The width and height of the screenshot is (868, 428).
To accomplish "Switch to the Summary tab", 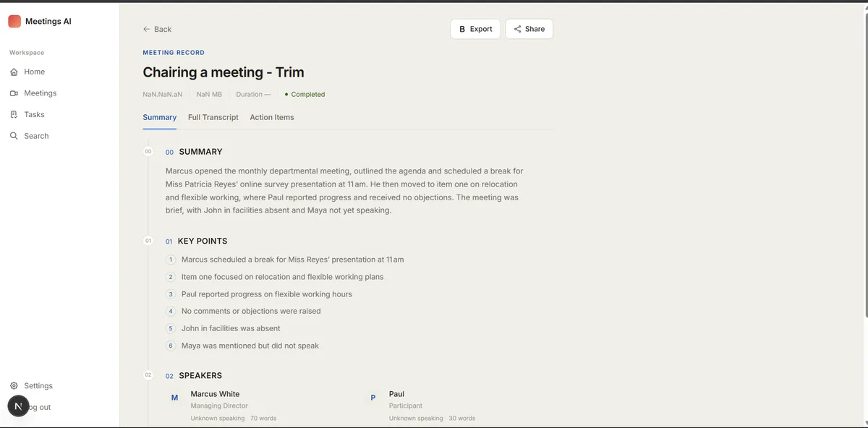I will pos(159,117).
